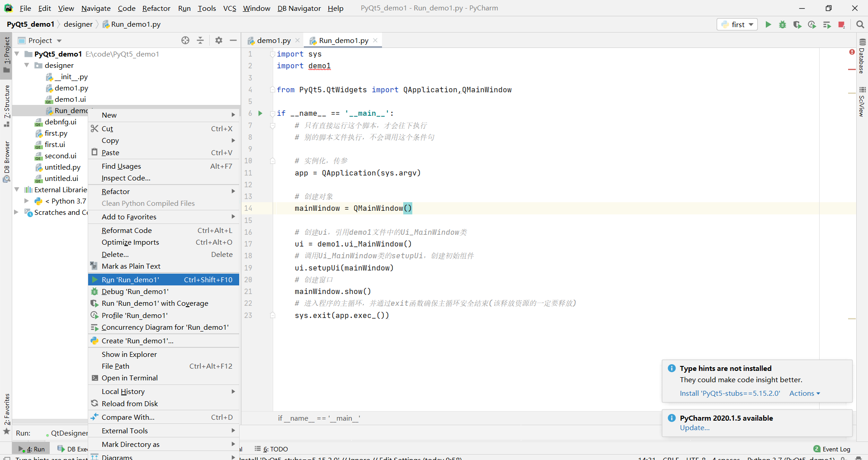Screen dimensions: 868x460
Task: Open the Event Log
Action: tap(832, 449)
